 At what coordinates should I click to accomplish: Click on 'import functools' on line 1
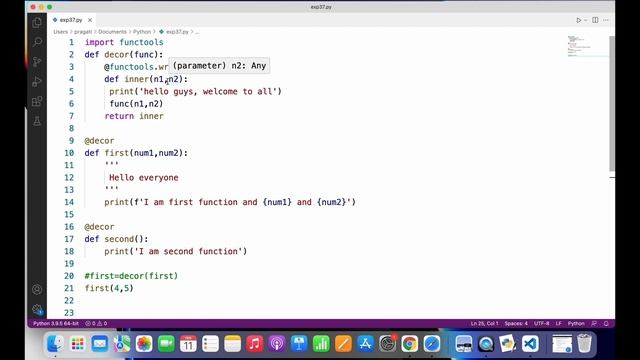click(x=124, y=42)
